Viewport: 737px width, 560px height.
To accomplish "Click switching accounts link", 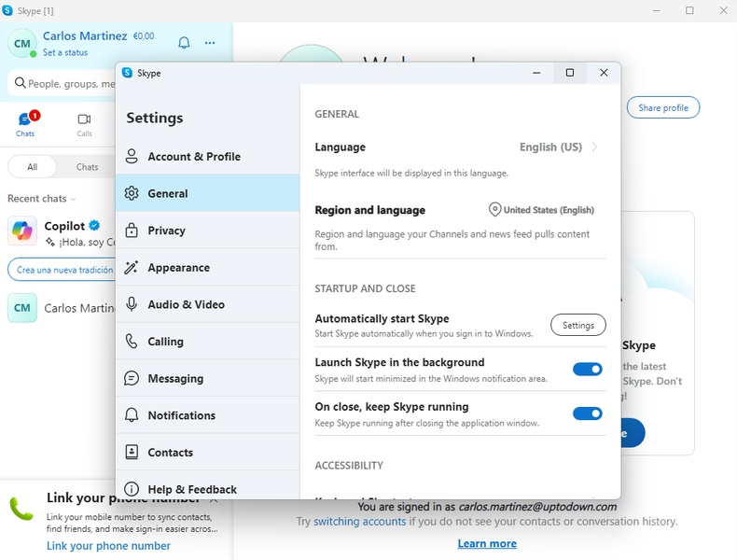I will pos(359,522).
